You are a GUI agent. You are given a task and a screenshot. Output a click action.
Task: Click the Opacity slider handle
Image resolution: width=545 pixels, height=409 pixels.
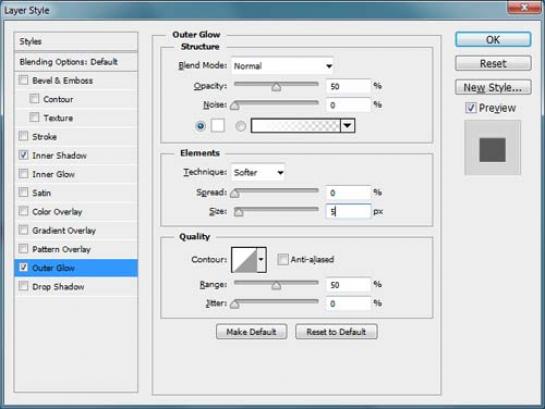276,87
